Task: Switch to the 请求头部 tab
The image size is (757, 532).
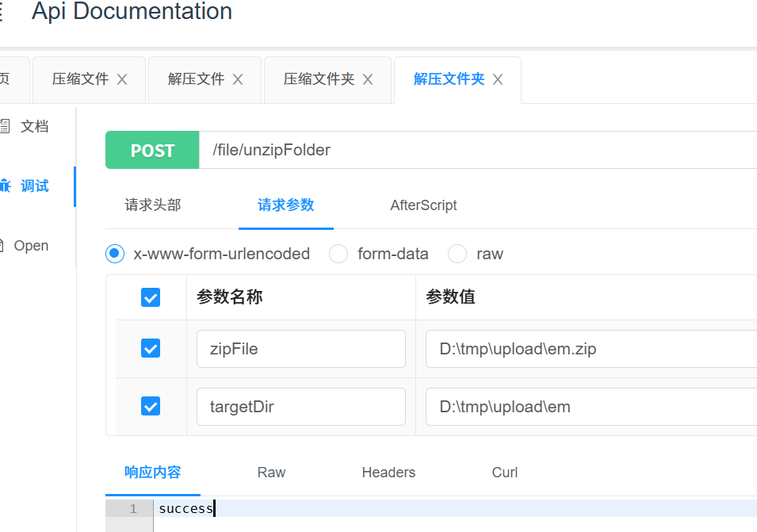Action: (x=152, y=205)
